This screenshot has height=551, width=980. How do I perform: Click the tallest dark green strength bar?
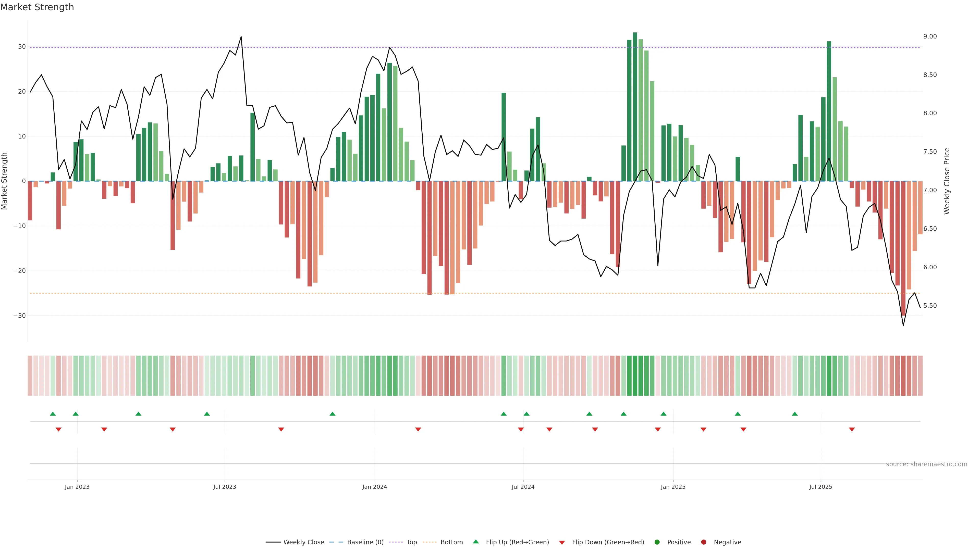(635, 106)
